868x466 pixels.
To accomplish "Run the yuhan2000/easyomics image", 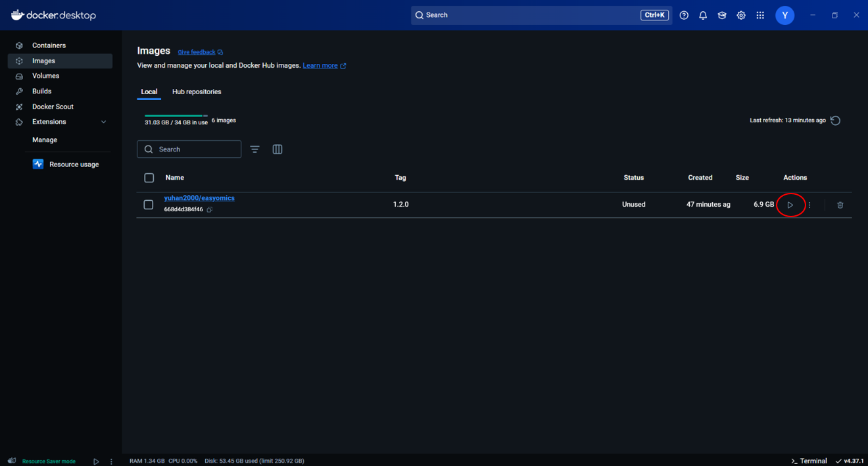I will pyautogui.click(x=790, y=205).
